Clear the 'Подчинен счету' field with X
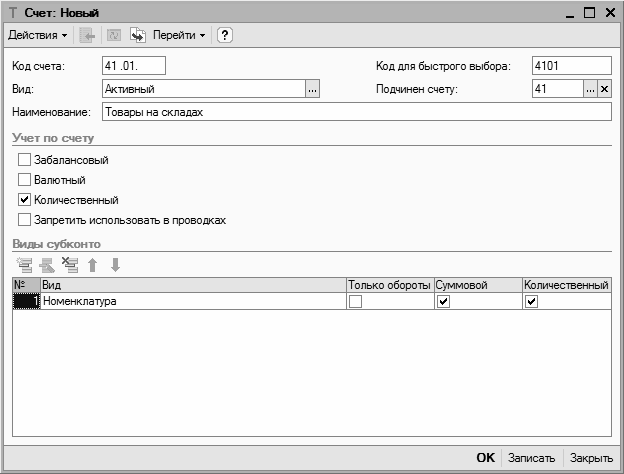The height and width of the screenshot is (474, 624). click(x=604, y=90)
